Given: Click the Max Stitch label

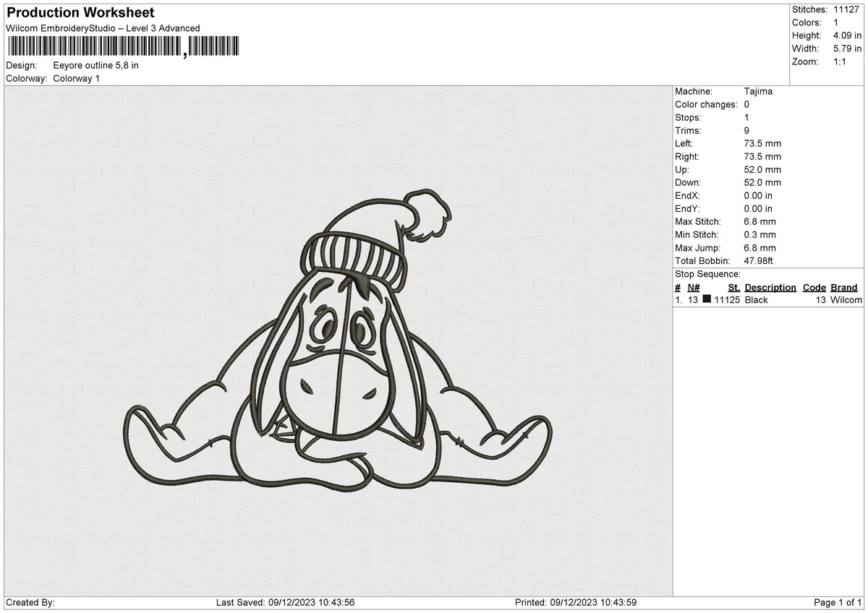Looking at the screenshot, I should [697, 221].
